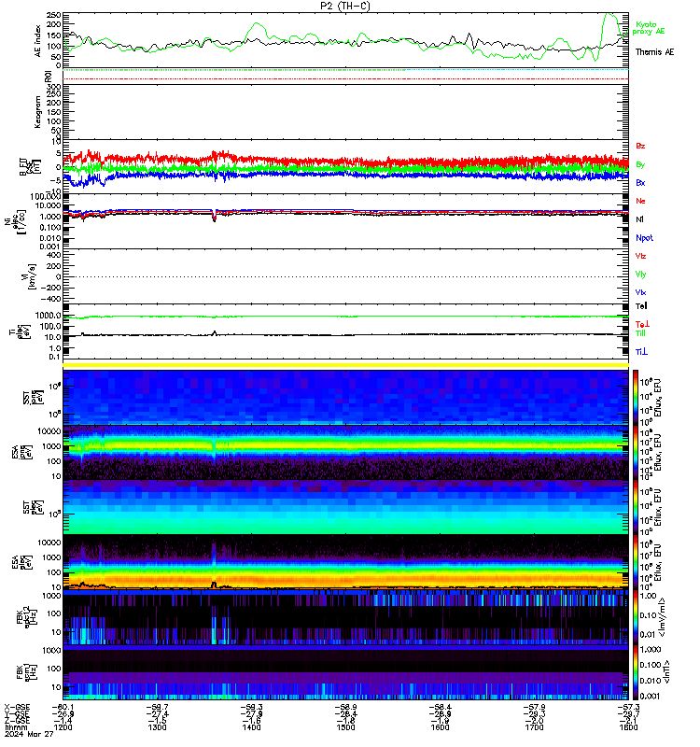Click the "<|nT|>" FBK color bar
Screen dimensions: 700x747
coord(636,672)
